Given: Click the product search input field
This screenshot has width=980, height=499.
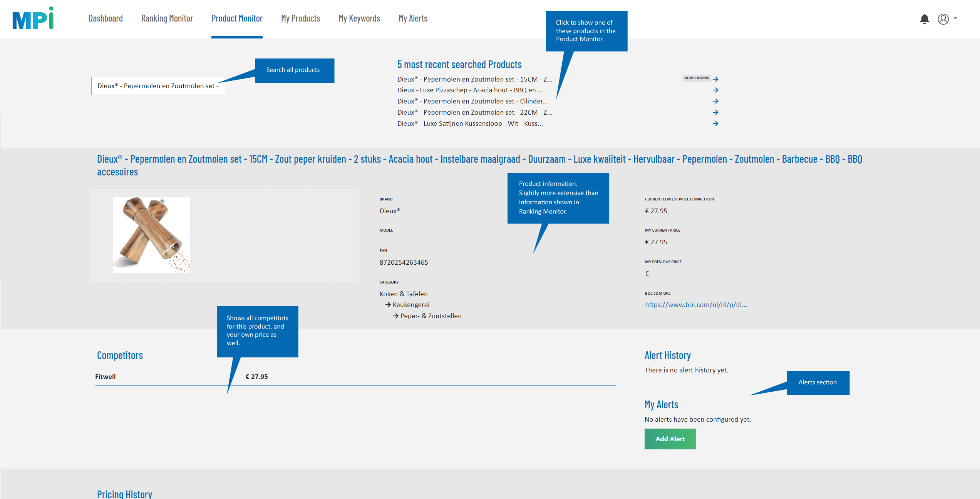Looking at the screenshot, I should (x=158, y=86).
